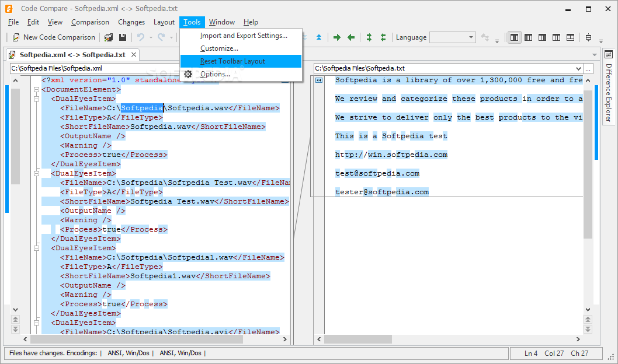Browse for right file with ellipsis button
Screen dimensions: 618x364
(x=588, y=68)
